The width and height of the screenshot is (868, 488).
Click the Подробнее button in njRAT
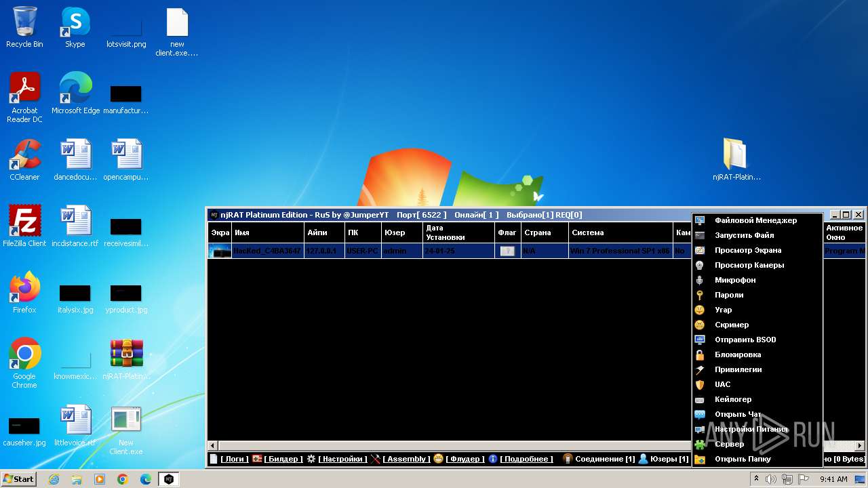click(521, 459)
